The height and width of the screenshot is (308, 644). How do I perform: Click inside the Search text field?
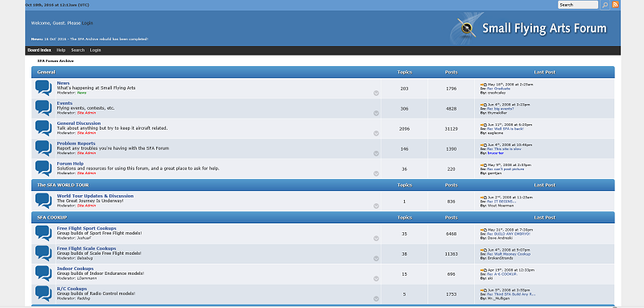click(578, 5)
